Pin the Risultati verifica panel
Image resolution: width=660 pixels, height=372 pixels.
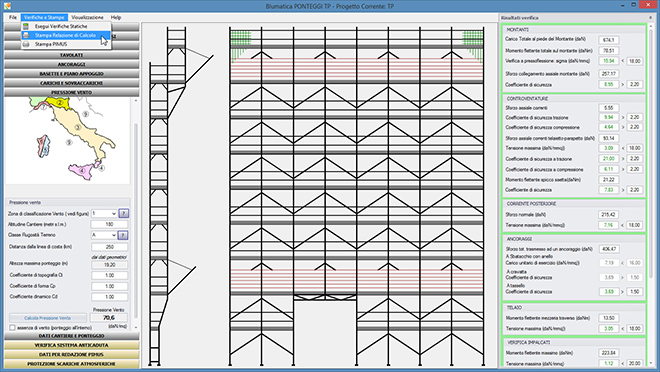pyautogui.click(x=650, y=18)
